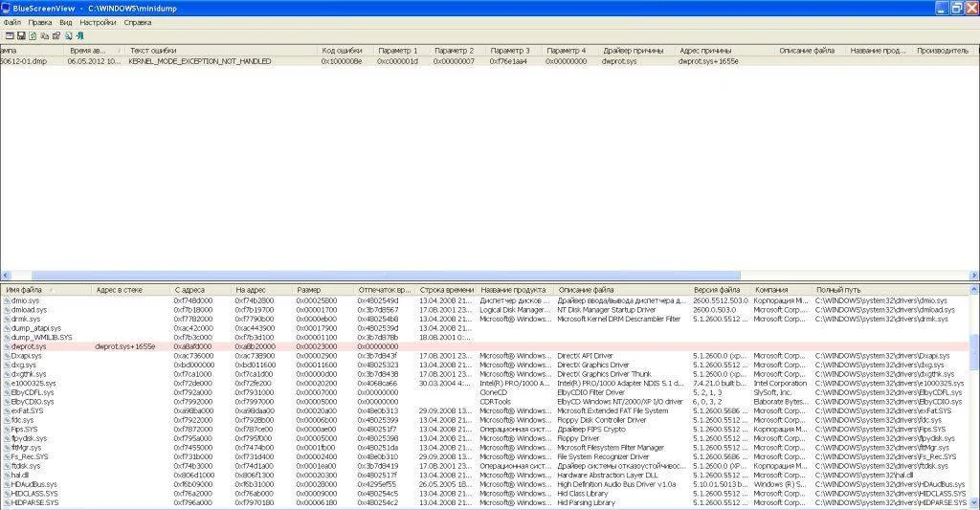Select the dump_atapi.sys driver row

tap(485, 328)
